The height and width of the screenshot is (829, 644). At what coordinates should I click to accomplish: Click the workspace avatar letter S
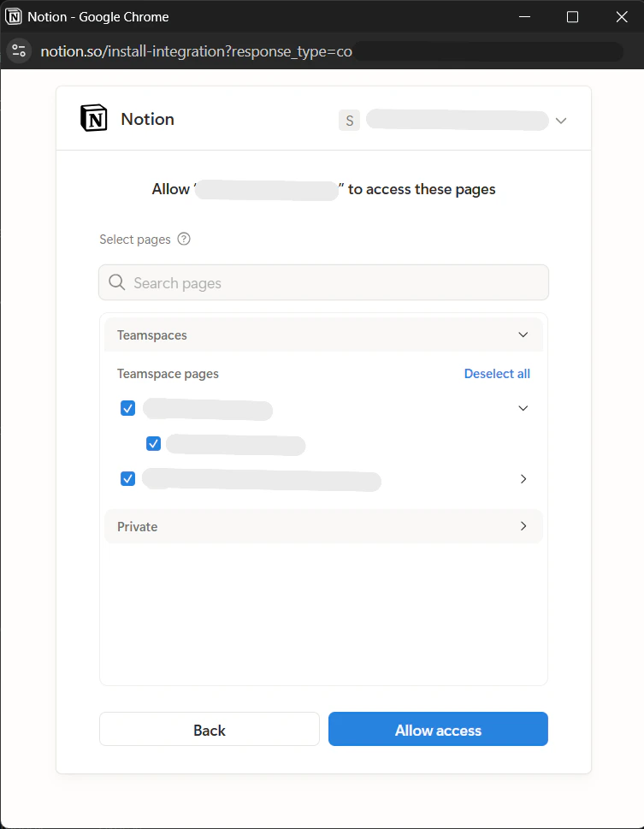(350, 121)
